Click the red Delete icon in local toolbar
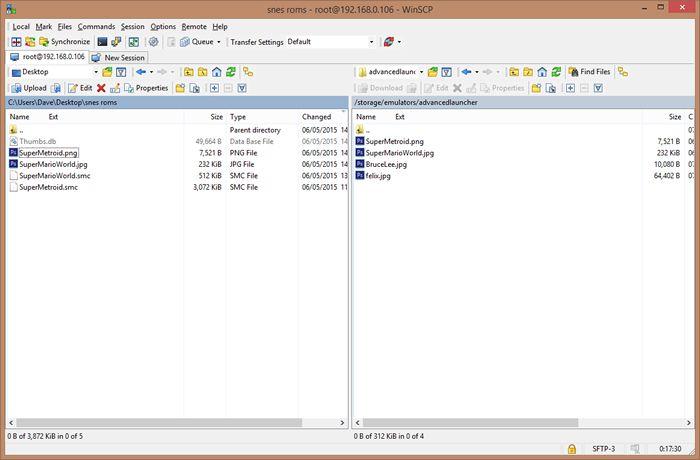 (x=101, y=88)
